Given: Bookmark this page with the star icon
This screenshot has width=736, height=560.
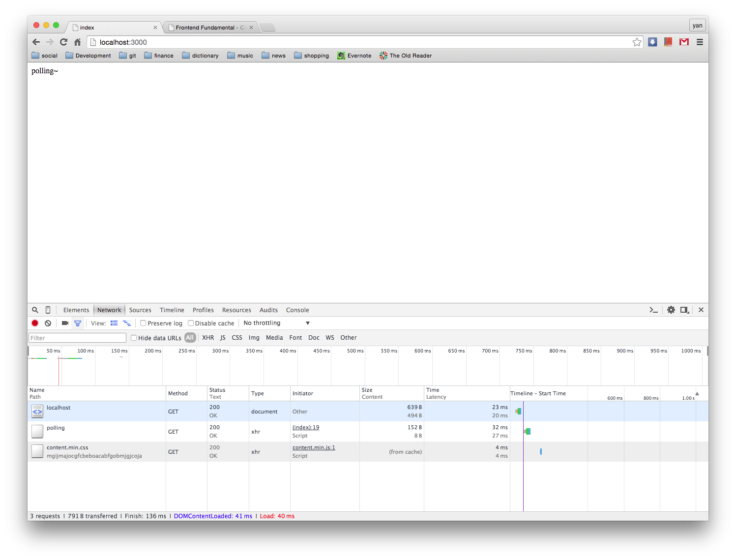Looking at the screenshot, I should (637, 42).
